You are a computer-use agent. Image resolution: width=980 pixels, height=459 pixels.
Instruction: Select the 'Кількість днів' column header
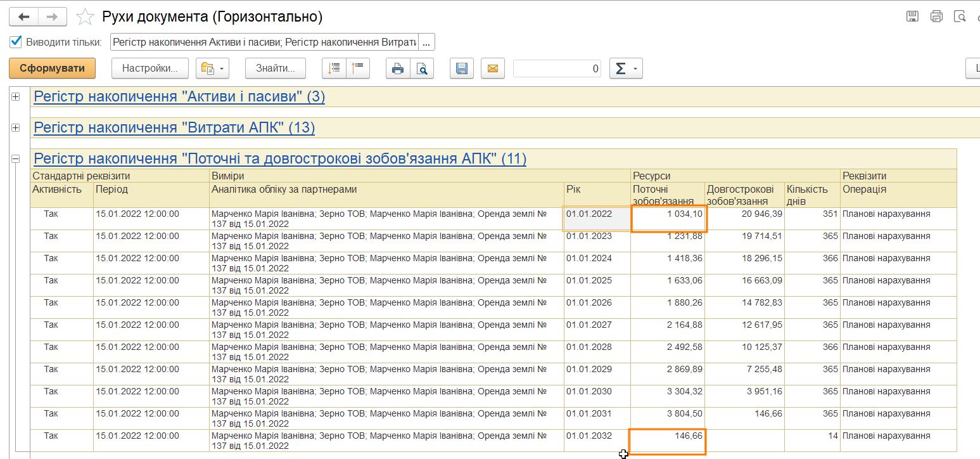813,195
